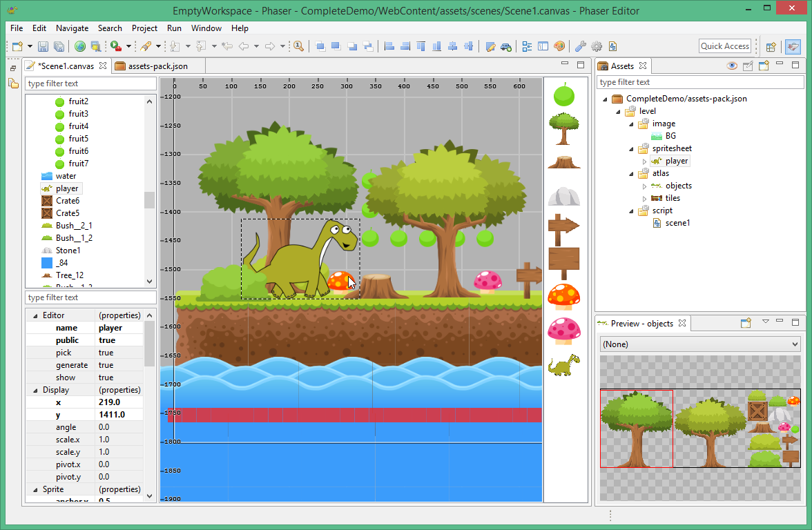Click the Save All toolbar icon
Viewport: 812px width, 530px height.
pos(59,47)
